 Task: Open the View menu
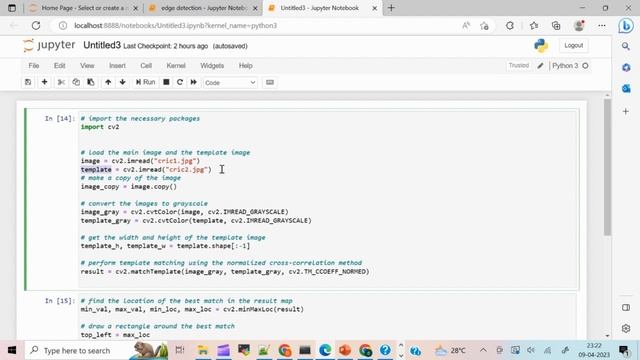(x=87, y=66)
